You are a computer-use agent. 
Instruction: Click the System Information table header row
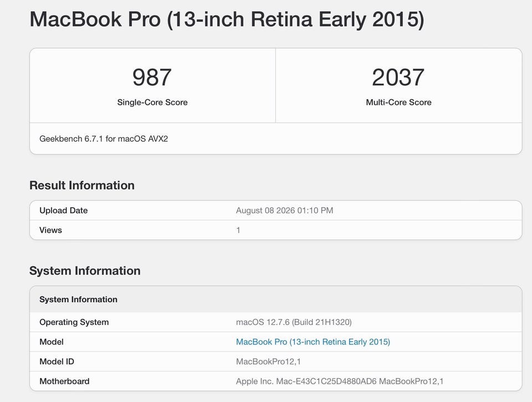click(x=276, y=300)
